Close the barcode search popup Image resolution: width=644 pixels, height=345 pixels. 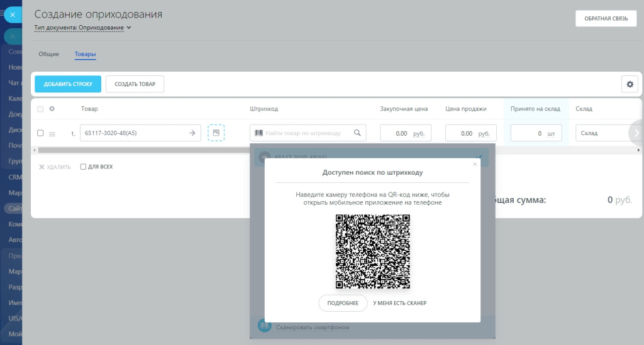pyautogui.click(x=475, y=164)
